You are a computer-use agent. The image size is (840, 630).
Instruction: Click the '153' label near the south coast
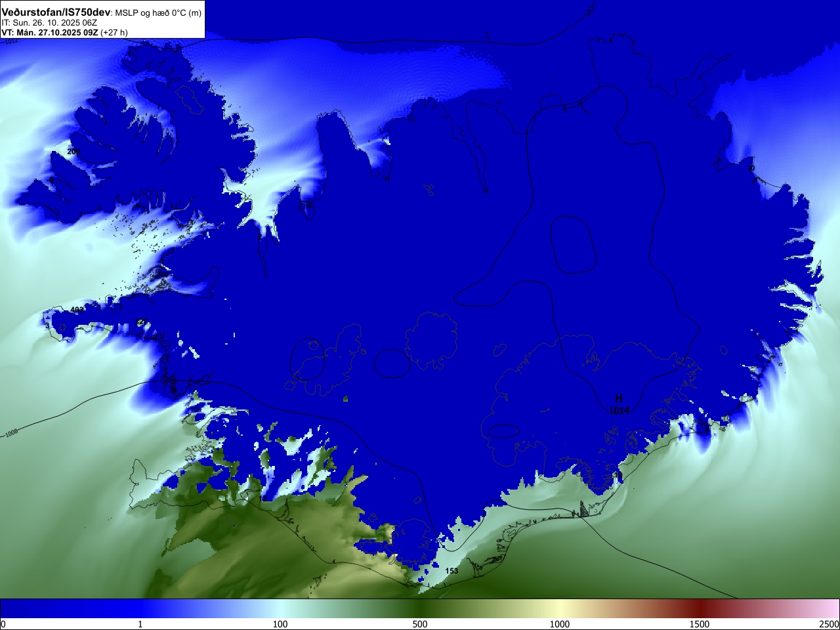[x=451, y=571]
